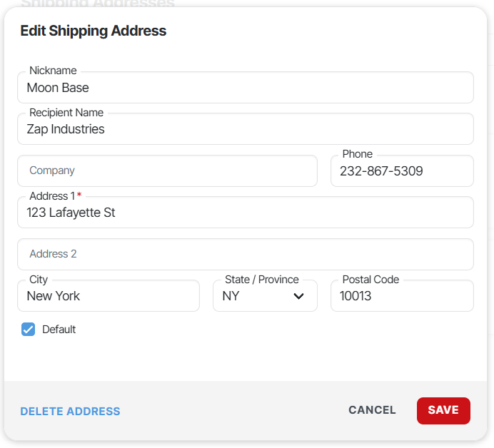Click the State / Province floating label
This screenshot has height=448, width=494.
[x=261, y=280]
